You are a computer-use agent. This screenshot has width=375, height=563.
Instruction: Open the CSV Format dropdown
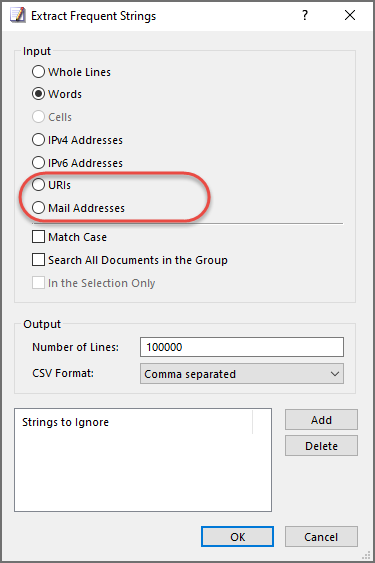tap(242, 374)
